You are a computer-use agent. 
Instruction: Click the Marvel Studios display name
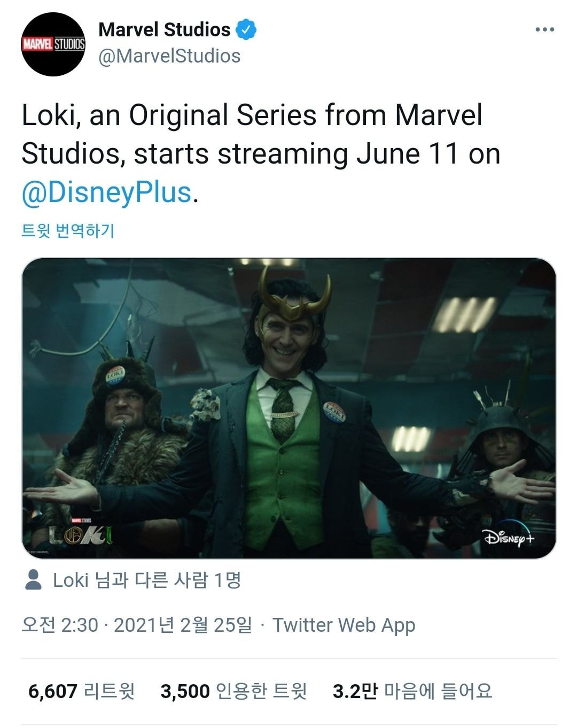pos(164,30)
